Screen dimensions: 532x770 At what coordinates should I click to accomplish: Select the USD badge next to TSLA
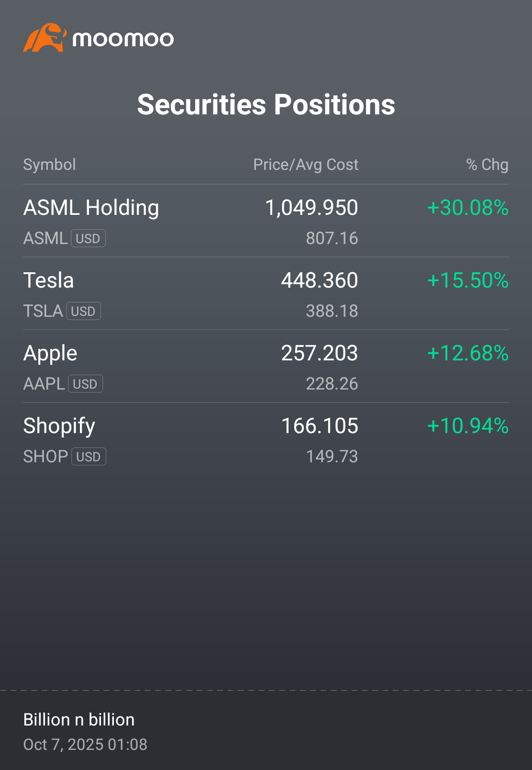tap(83, 311)
